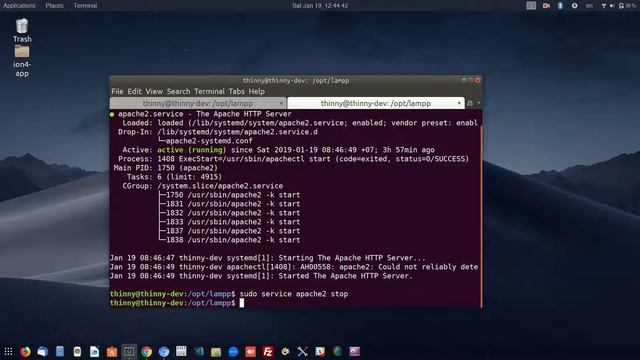Open the Thunderbird mail icon in the dock

(x=42, y=351)
